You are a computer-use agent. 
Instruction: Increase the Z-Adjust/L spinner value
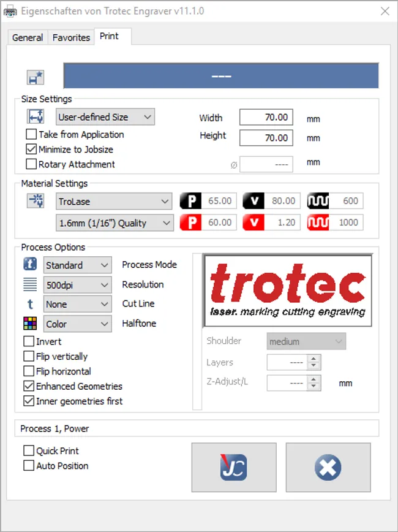coord(314,379)
